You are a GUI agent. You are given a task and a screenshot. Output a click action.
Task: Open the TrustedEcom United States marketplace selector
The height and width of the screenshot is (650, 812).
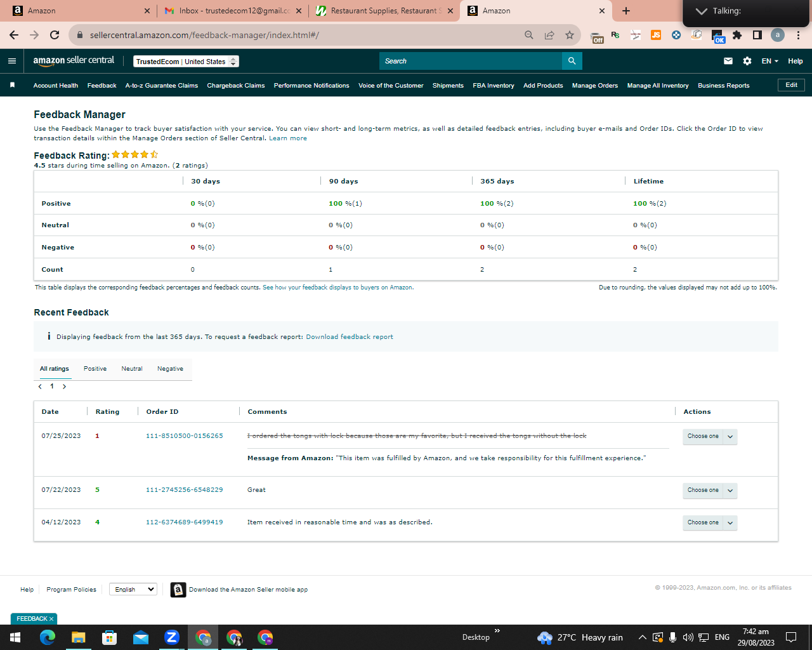coord(187,62)
